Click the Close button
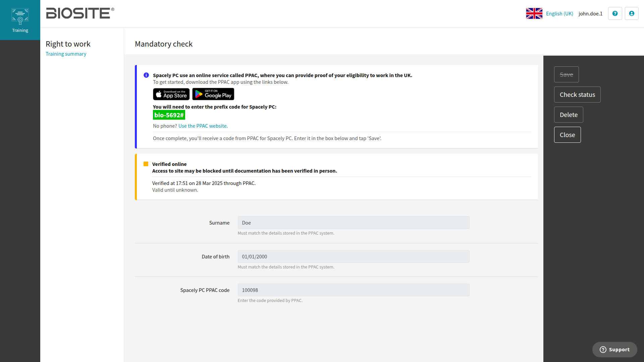Viewport: 644px width, 362px height. (x=567, y=135)
